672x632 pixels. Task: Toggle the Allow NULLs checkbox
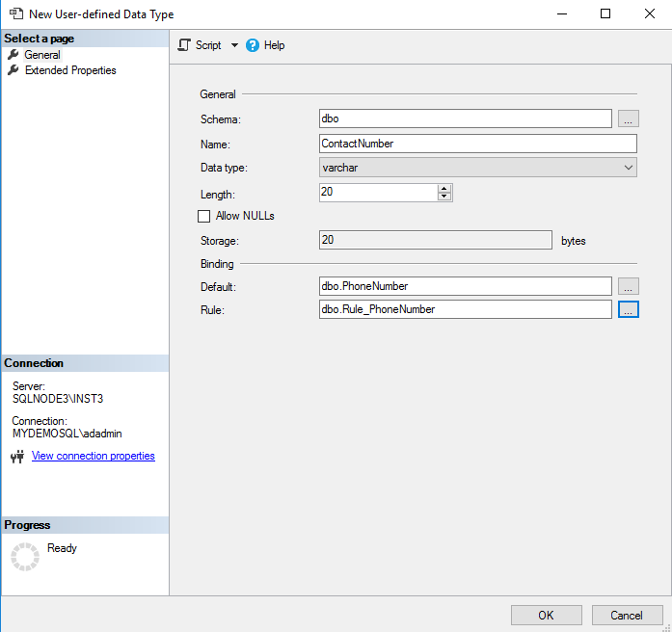pyautogui.click(x=203, y=216)
